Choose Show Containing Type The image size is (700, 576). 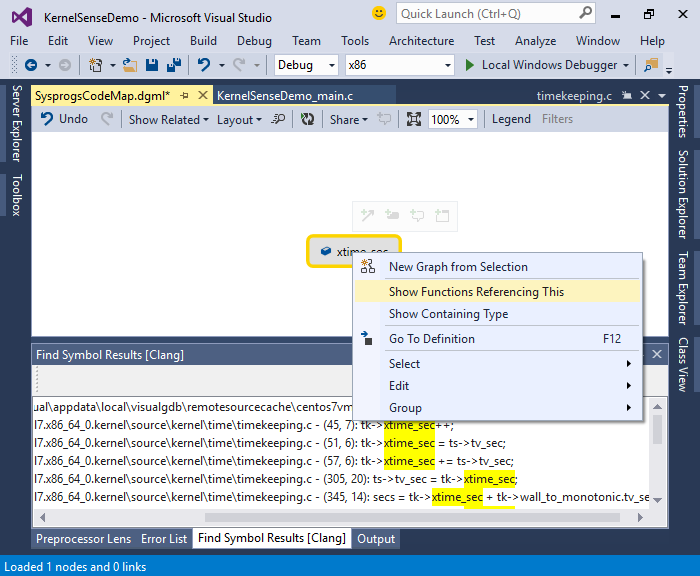point(498,314)
